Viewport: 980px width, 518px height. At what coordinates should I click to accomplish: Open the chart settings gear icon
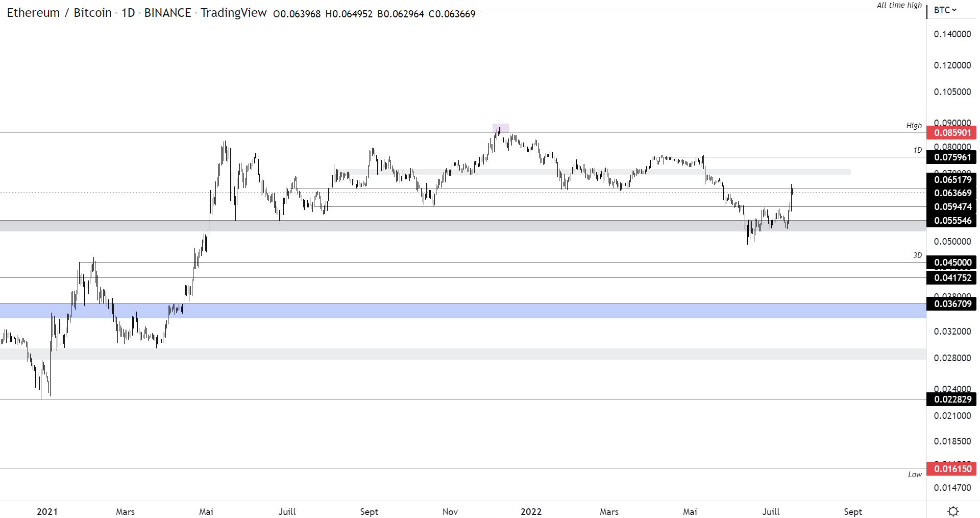click(953, 511)
